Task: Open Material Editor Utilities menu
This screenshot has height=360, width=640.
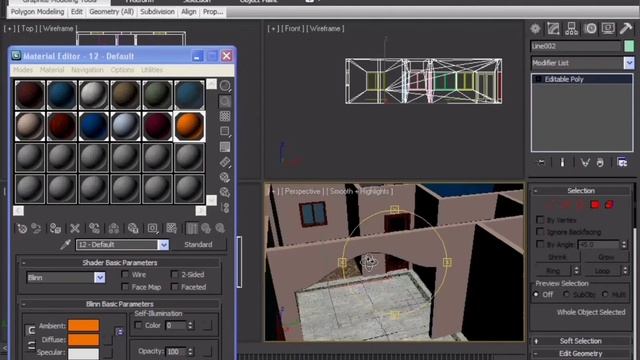Action: click(152, 70)
